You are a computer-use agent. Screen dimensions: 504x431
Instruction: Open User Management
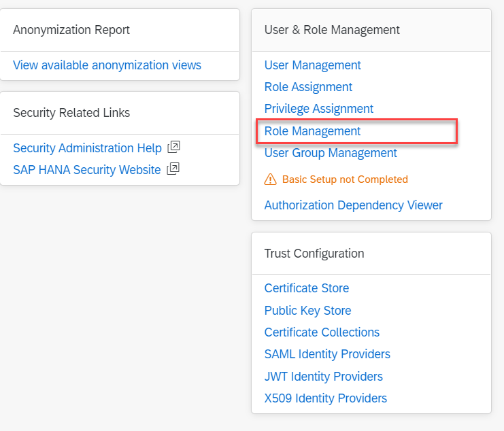312,65
